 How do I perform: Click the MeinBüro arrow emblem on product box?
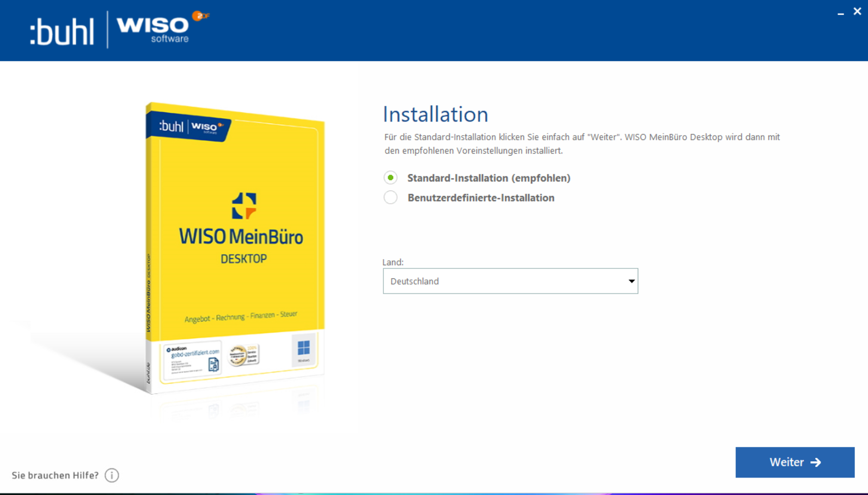[243, 206]
